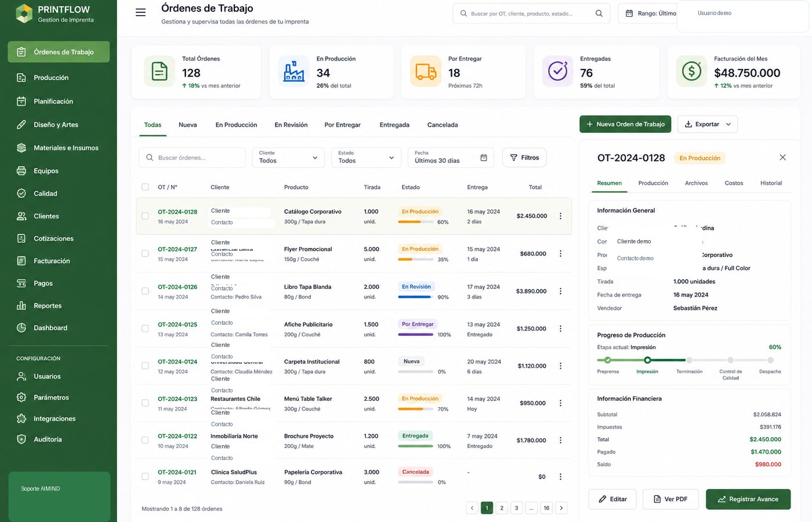Image resolution: width=812 pixels, height=522 pixels.
Task: Switch to En Producción tab
Action: tap(236, 125)
